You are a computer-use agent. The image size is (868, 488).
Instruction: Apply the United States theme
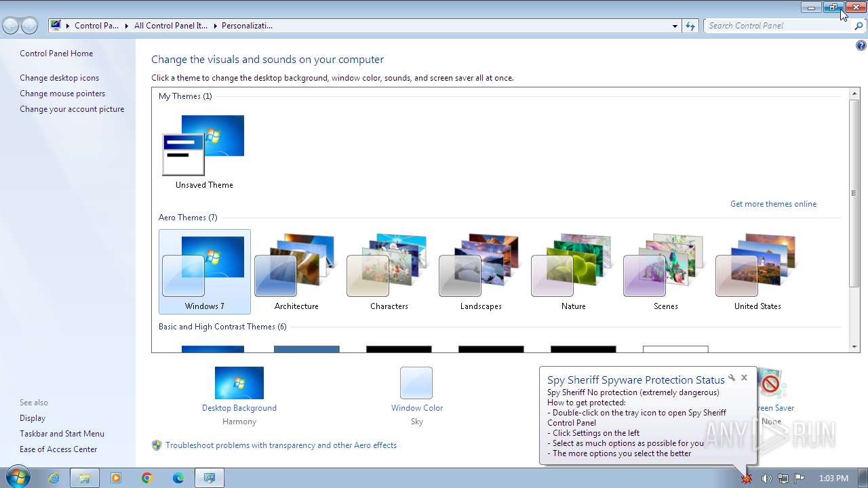tap(757, 272)
